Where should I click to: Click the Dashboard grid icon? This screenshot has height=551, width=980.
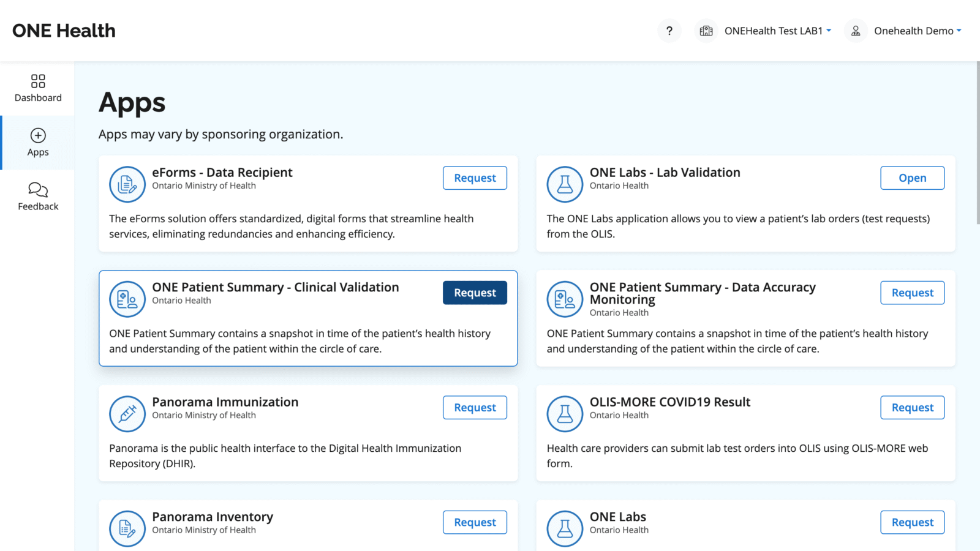tap(38, 81)
